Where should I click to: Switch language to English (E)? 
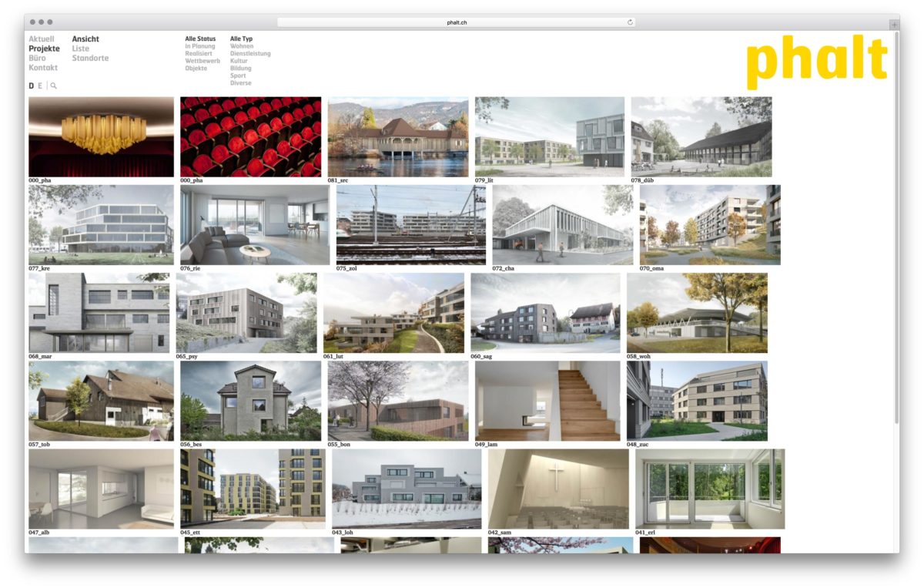40,86
